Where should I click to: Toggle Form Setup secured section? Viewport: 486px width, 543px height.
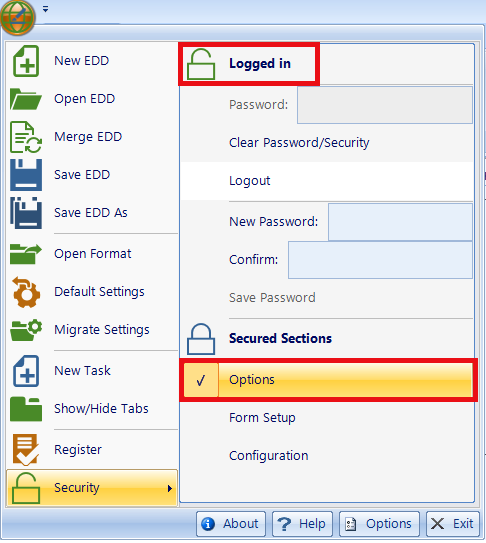click(x=328, y=418)
